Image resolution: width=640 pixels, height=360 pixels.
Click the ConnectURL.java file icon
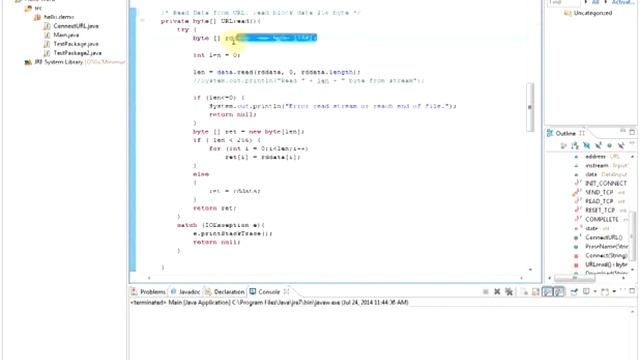coord(47,26)
